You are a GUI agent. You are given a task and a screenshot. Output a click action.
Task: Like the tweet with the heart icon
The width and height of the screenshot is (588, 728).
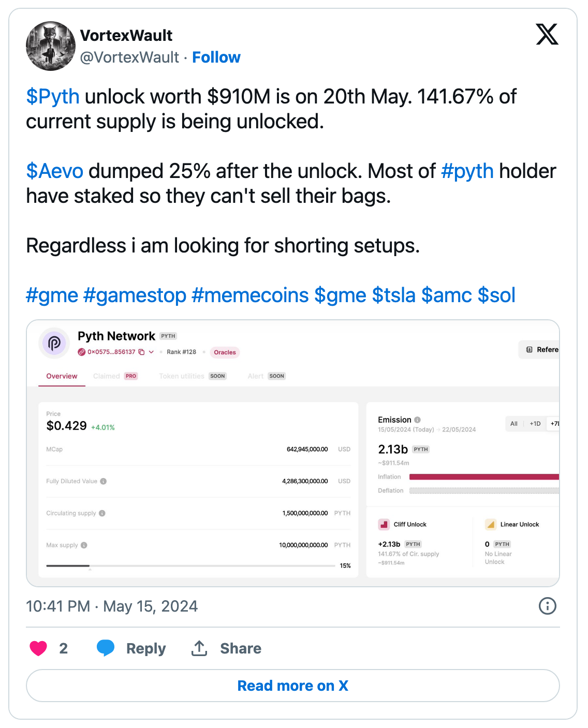(x=38, y=648)
